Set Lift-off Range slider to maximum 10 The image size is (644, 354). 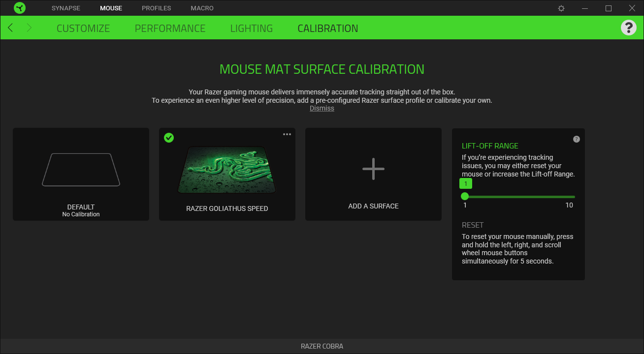tap(574, 197)
